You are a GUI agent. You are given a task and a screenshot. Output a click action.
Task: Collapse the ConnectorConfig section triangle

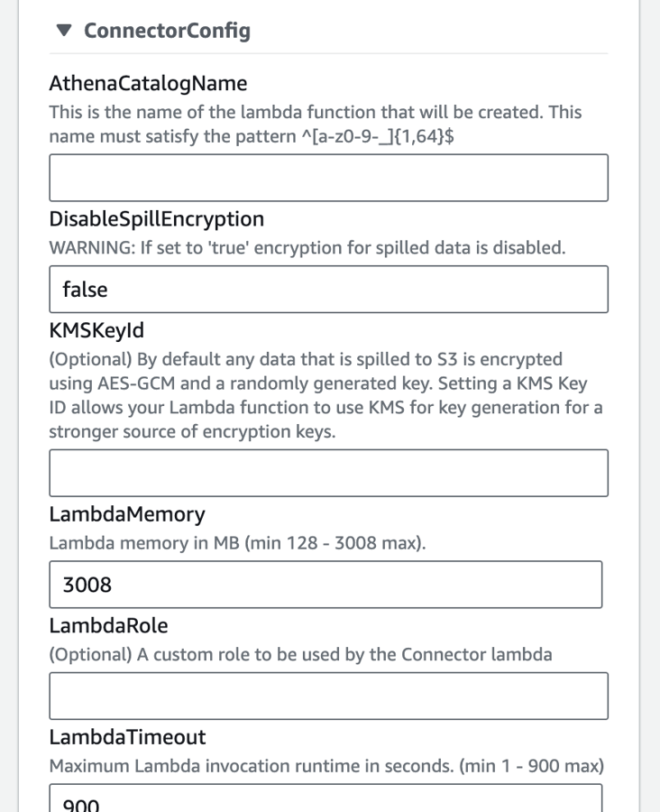[64, 31]
